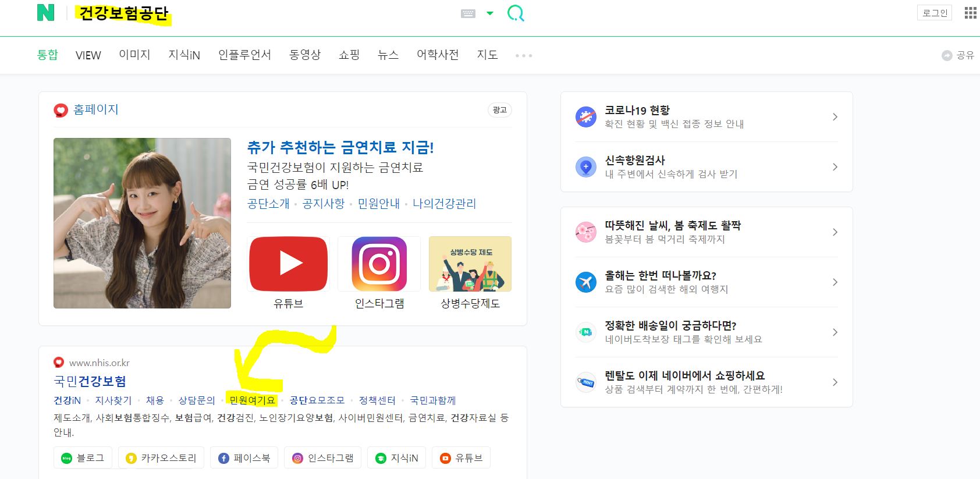Open the 동영상 tab
The width and height of the screenshot is (980, 479).
click(x=305, y=55)
